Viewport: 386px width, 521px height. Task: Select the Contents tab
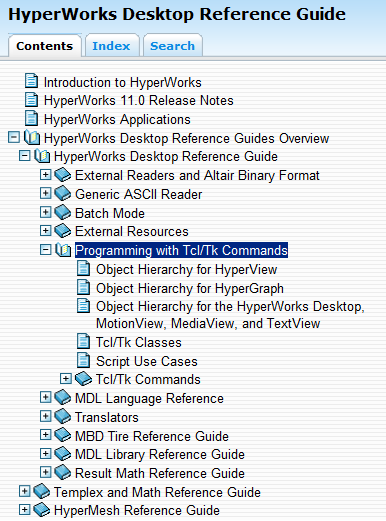[44, 46]
